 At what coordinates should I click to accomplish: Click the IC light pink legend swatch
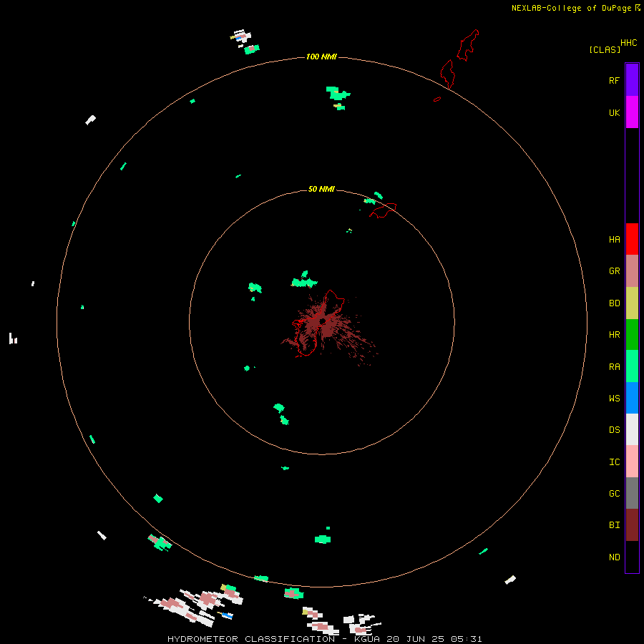[x=632, y=462]
